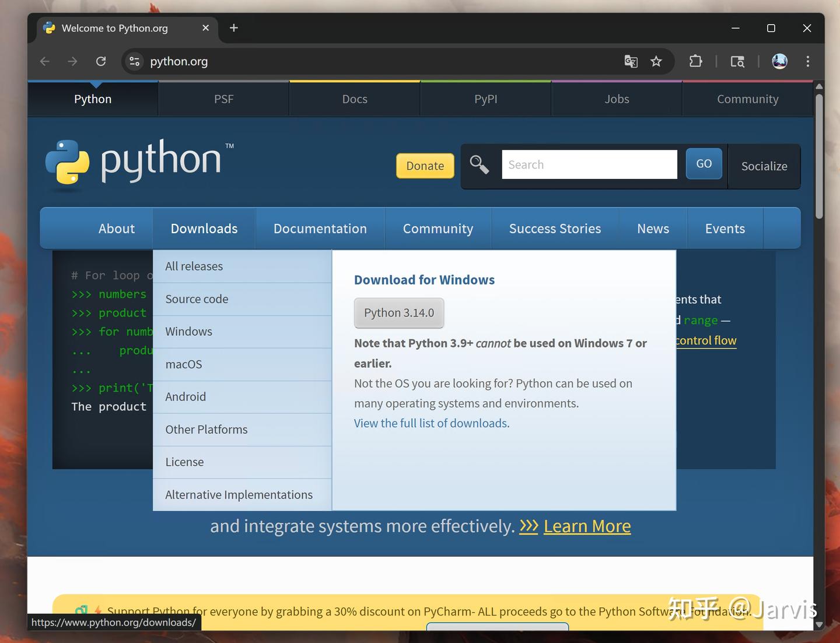Click the magnifier search icon
The width and height of the screenshot is (840, 643).
(480, 165)
